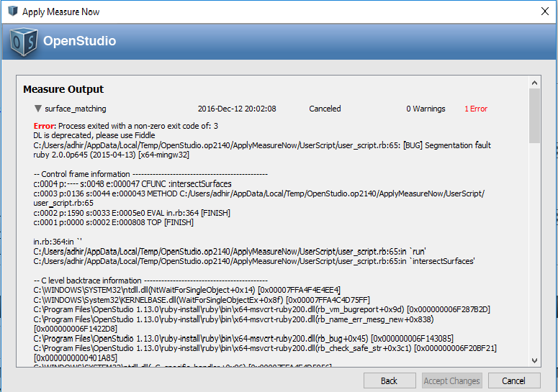Click the 'Canceled' status text
Viewport: 558px width, 392px height.
coord(325,109)
